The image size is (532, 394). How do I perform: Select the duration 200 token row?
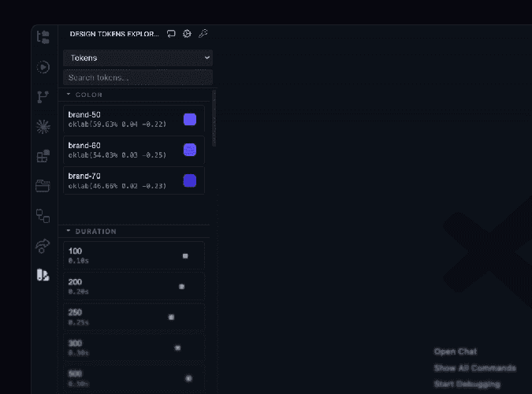coord(134,286)
